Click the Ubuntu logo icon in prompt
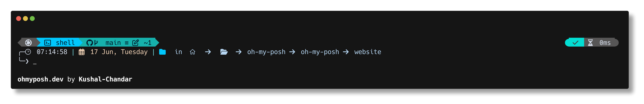 coord(28,43)
